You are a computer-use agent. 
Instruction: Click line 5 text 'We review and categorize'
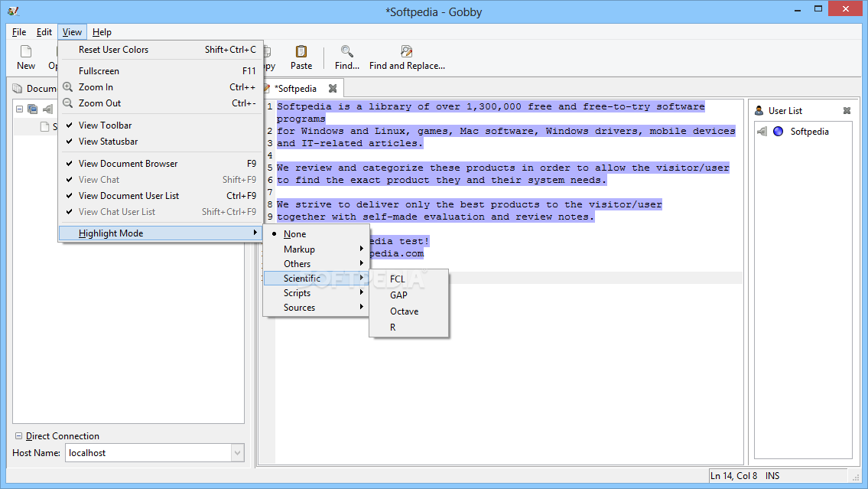coord(351,168)
